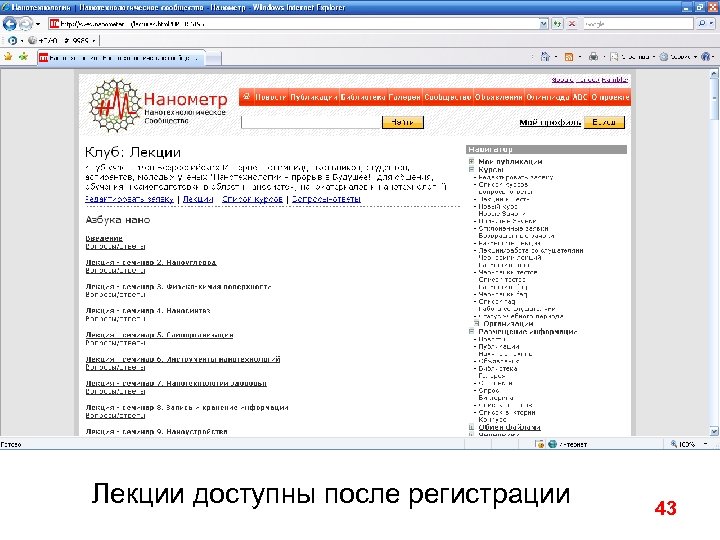Open the Введение lecture link
Image resolution: width=720 pixels, height=540 pixels.
point(104,238)
